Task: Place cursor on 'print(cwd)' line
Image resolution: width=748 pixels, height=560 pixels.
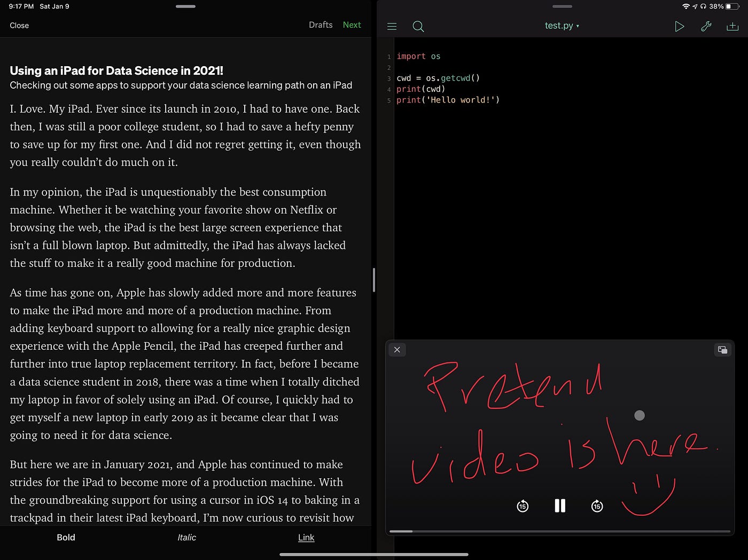Action: [420, 89]
